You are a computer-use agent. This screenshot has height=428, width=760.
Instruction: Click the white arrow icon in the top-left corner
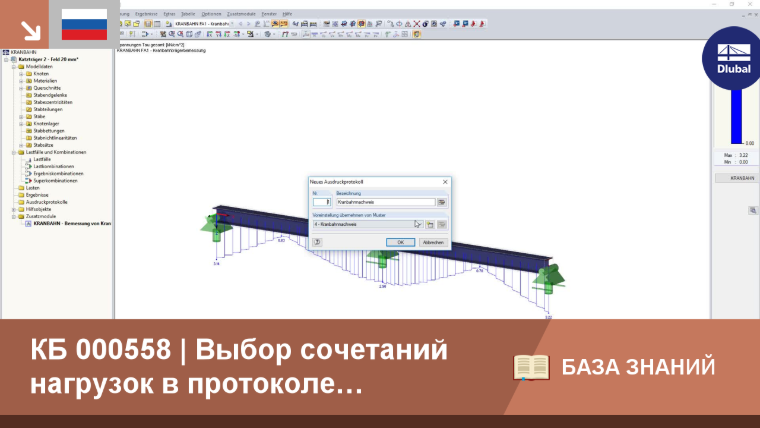(x=30, y=30)
